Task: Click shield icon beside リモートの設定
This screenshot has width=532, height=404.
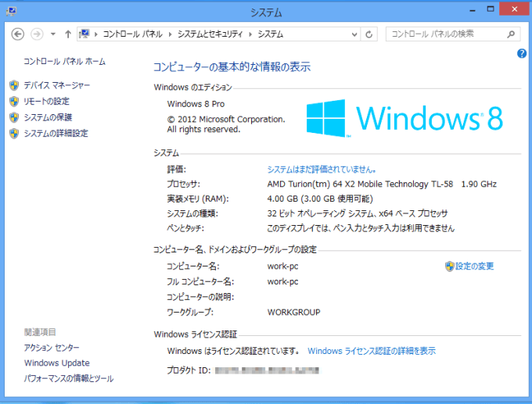Action: 14,102
